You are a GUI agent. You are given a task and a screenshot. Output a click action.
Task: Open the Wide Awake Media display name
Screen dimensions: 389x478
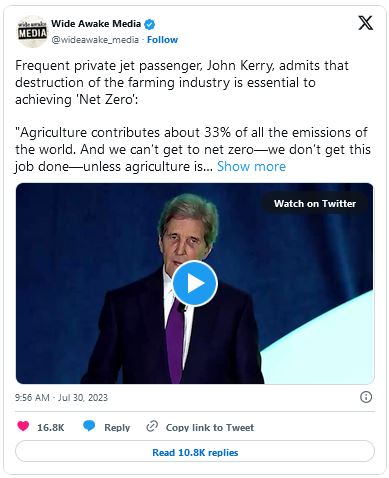[96, 24]
